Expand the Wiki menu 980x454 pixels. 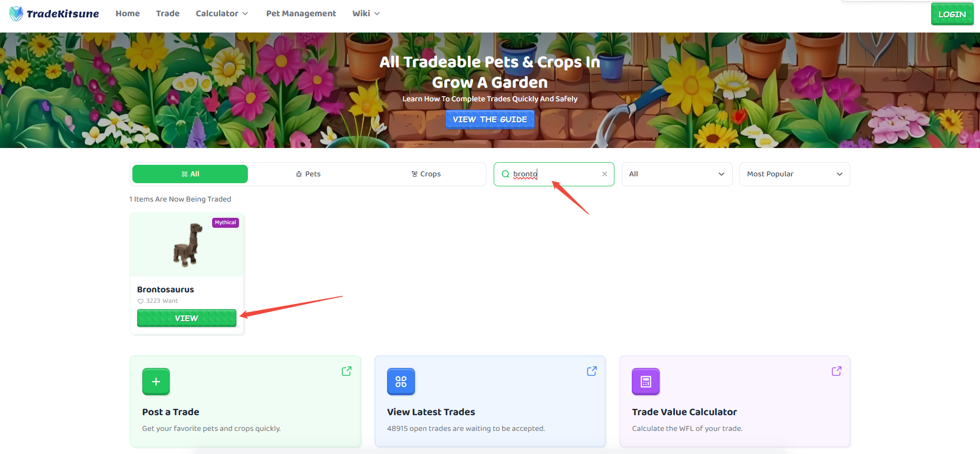(x=366, y=14)
